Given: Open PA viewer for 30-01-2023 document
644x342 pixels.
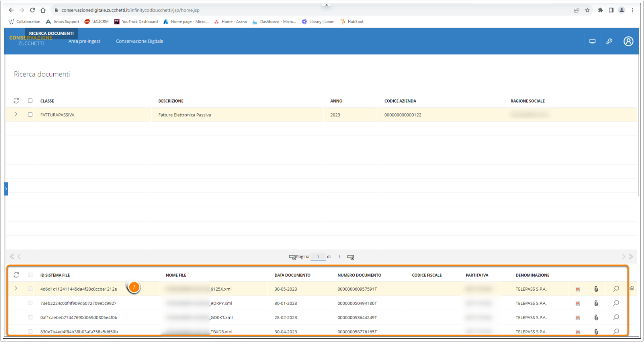Looking at the screenshot, I should [578, 303].
